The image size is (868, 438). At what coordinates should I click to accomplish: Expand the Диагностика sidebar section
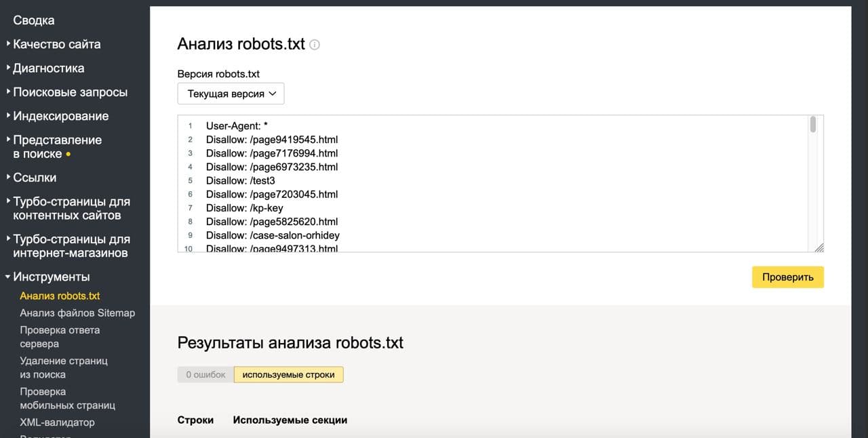48,68
